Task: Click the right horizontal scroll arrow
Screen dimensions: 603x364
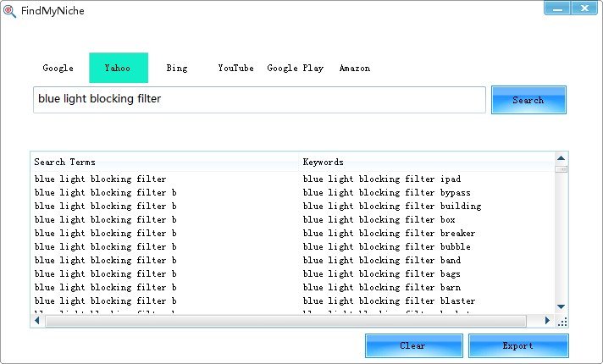Action: 547,321
